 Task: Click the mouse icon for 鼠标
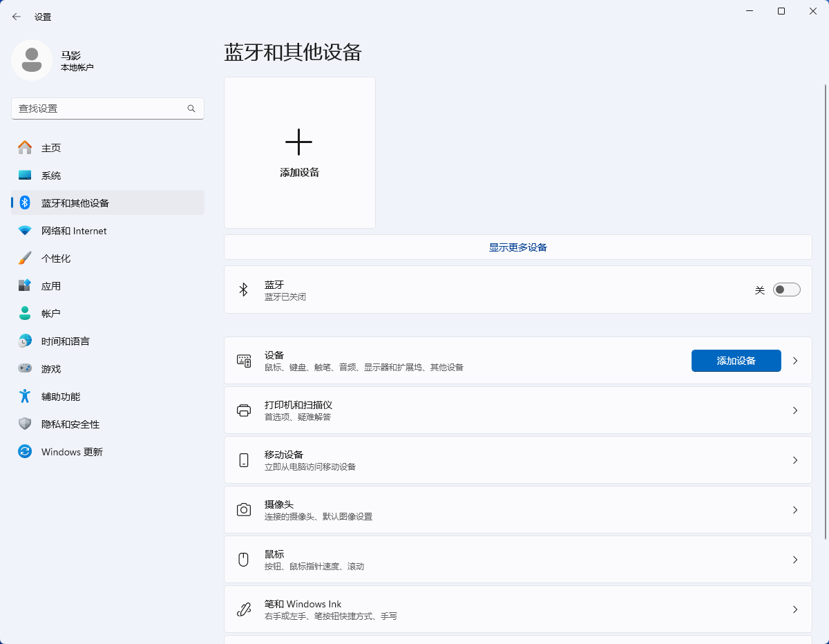tap(243, 560)
